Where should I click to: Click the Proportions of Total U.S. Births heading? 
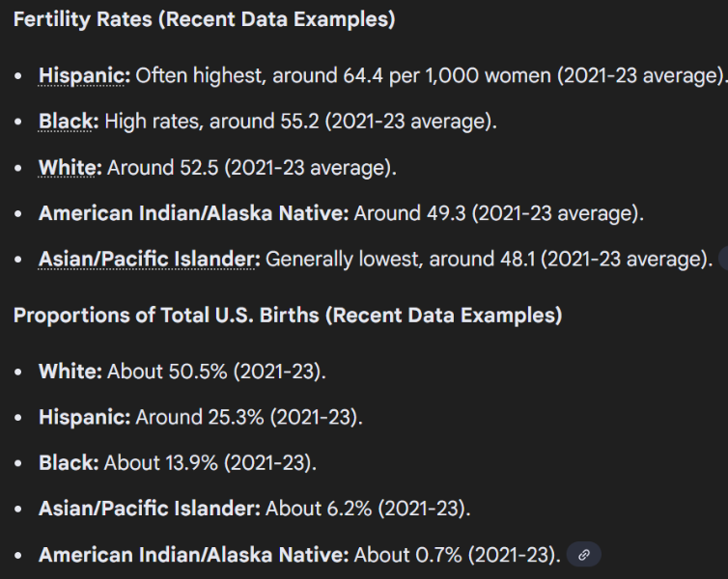point(287,315)
